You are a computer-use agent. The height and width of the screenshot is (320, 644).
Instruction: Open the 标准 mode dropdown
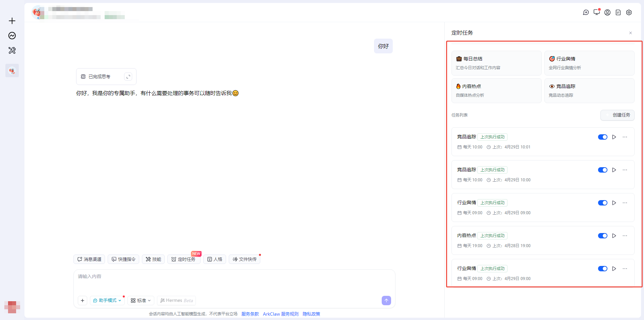point(141,301)
